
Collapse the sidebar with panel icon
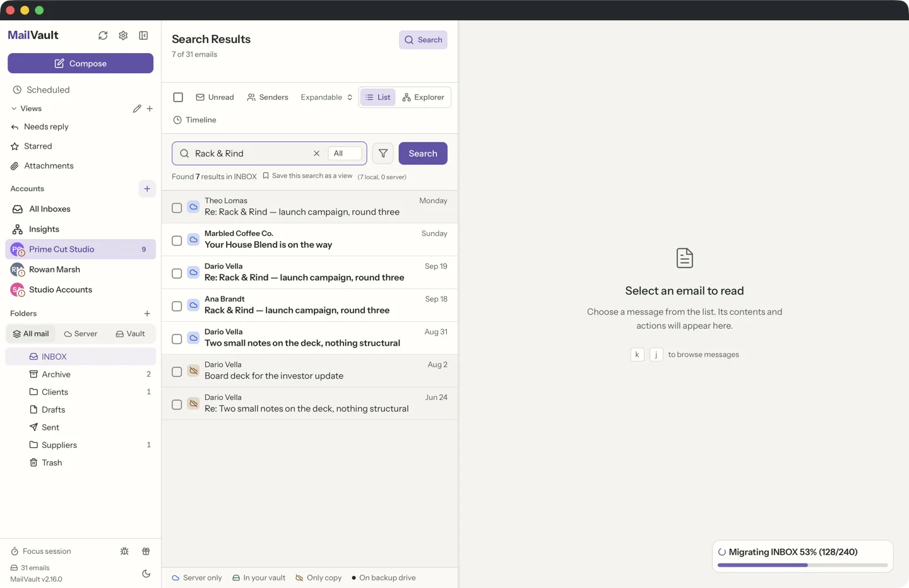143,36
